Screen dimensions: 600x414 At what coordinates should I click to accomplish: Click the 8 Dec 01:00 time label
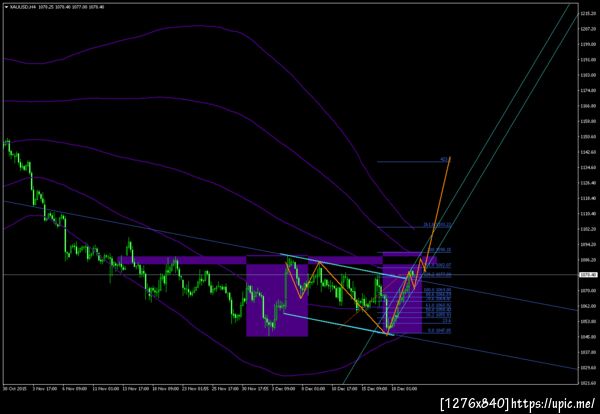click(313, 389)
